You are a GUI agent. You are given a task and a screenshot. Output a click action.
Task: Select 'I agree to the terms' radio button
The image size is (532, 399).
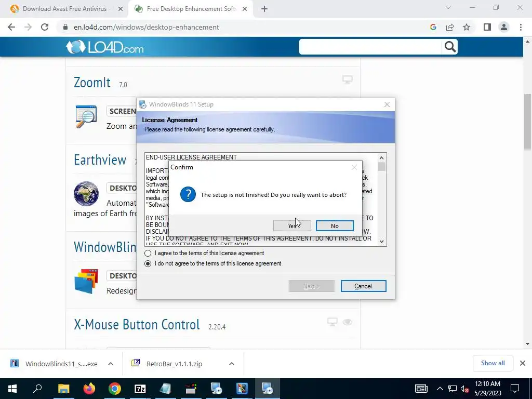148,253
